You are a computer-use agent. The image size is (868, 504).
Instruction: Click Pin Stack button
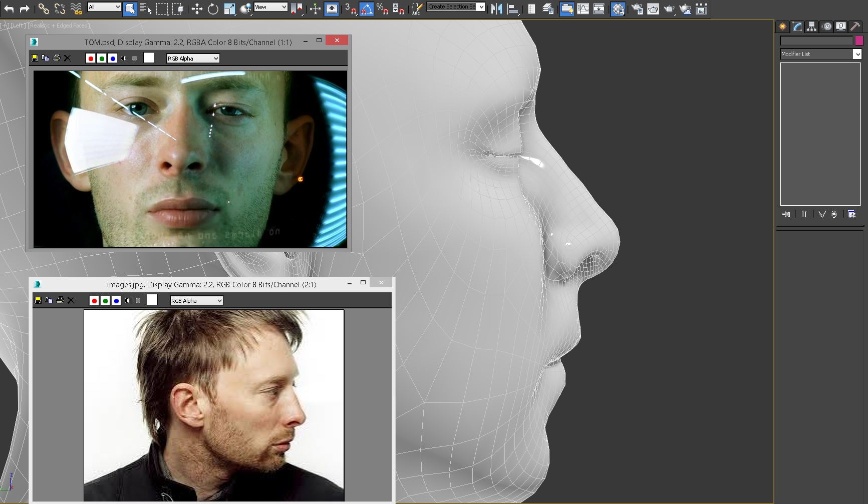point(786,214)
